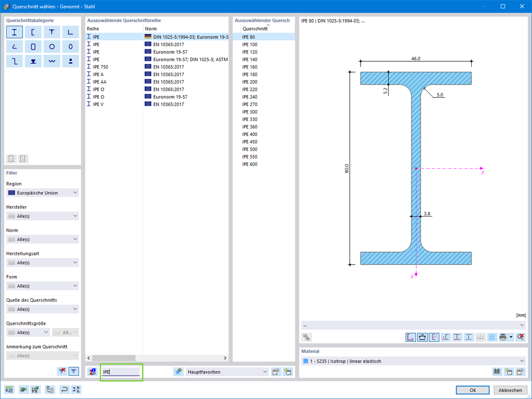Viewport: 532px width, 399px height.
Task: Toggle numbering 1 2 3 button in preview
Action: point(480,337)
